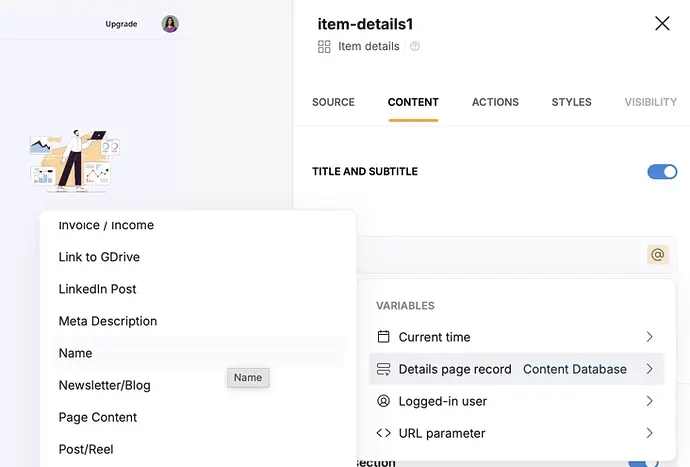This screenshot has width=690, height=467.
Task: Expand the Logged-in user chevron
Action: 649,401
